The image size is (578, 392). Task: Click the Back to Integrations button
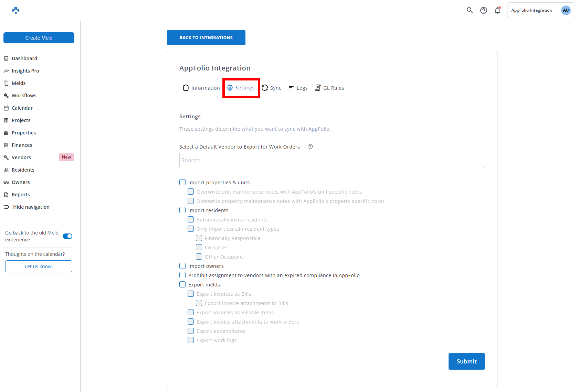coord(206,38)
